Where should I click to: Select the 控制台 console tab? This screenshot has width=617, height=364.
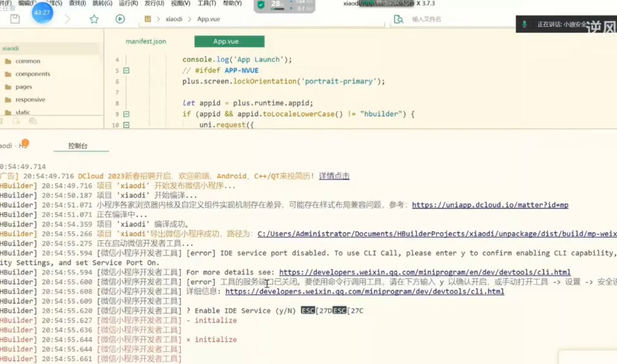click(78, 146)
